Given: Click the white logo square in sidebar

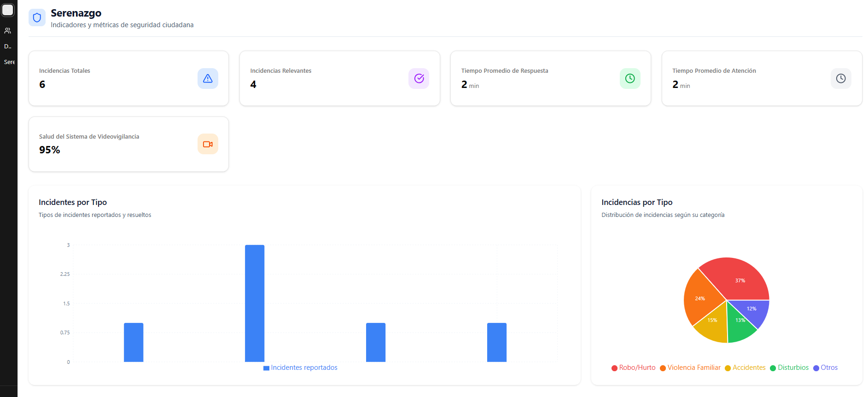Looking at the screenshot, I should click(x=8, y=10).
